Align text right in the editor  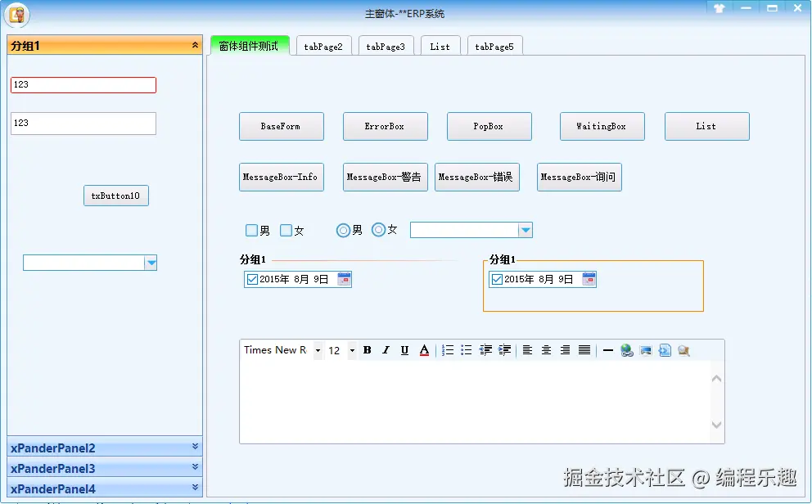(565, 350)
